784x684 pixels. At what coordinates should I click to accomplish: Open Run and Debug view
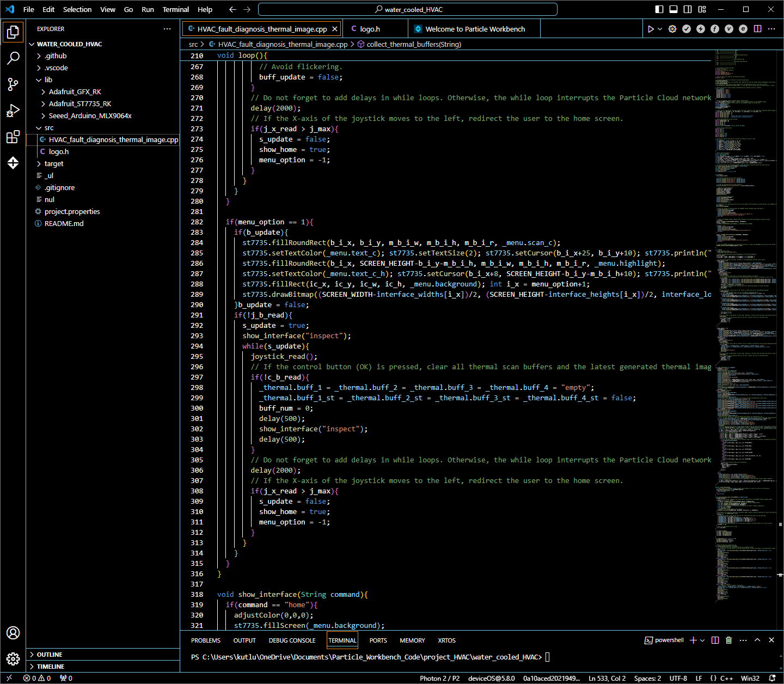[x=13, y=111]
